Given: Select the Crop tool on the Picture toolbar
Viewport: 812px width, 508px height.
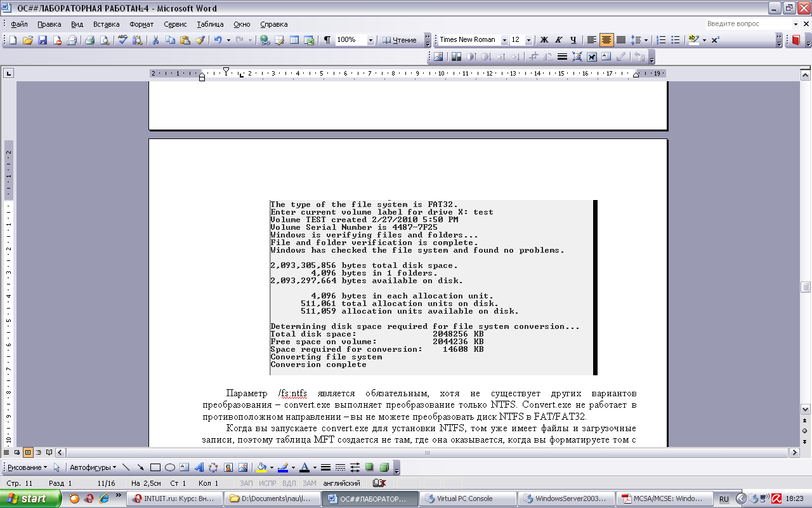Looking at the screenshot, I should coord(533,57).
